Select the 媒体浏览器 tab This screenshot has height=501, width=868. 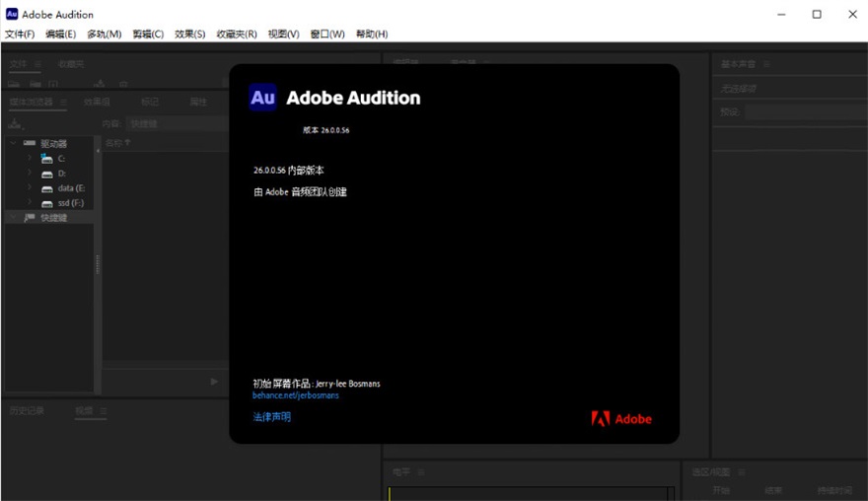click(31, 102)
